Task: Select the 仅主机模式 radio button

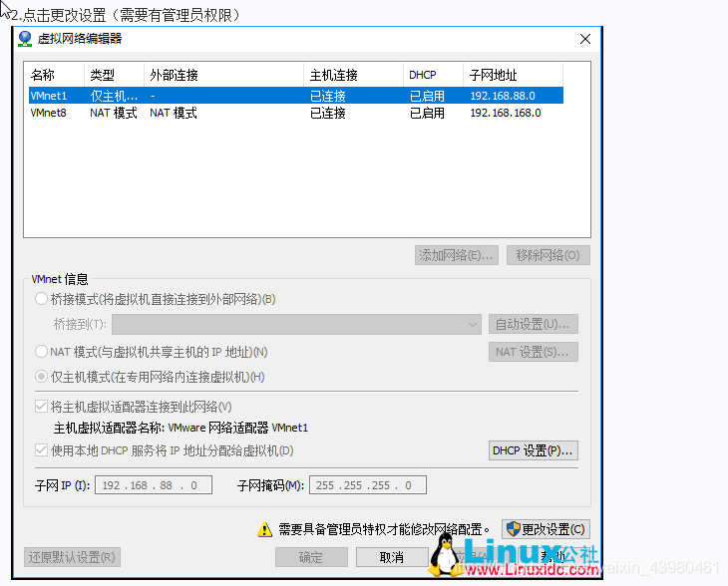Action: 41,377
